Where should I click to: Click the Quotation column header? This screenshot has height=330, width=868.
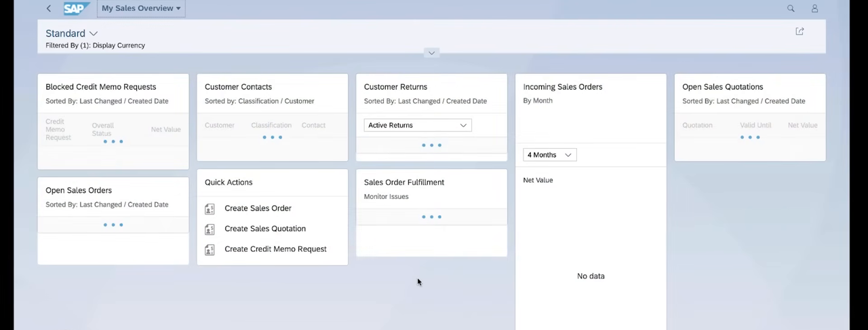(x=697, y=125)
